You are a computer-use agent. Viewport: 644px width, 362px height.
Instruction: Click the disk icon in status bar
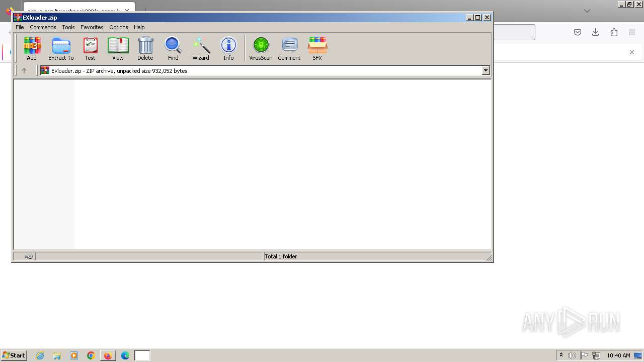point(29,256)
